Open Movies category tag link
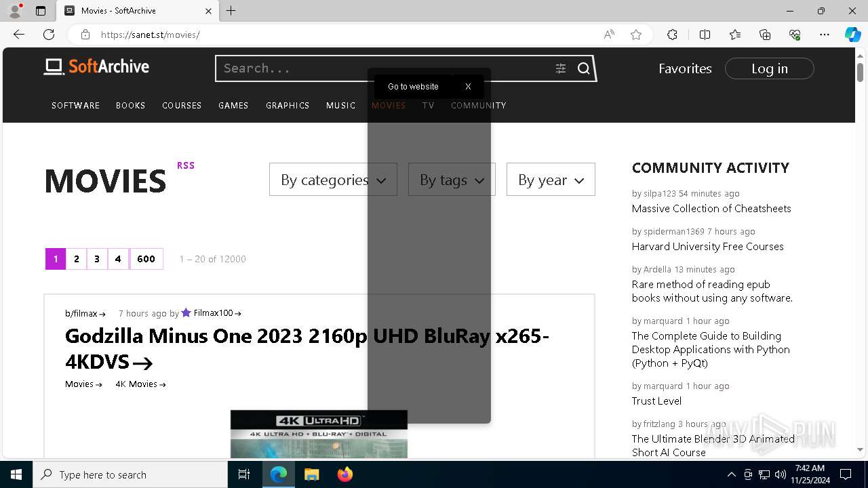The width and height of the screenshot is (868, 488). click(83, 384)
